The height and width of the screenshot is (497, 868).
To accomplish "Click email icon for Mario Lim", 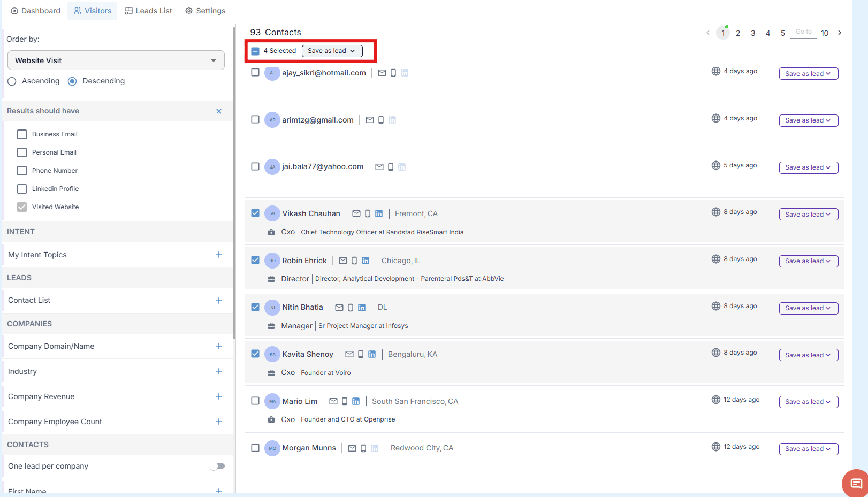I will pyautogui.click(x=333, y=401).
